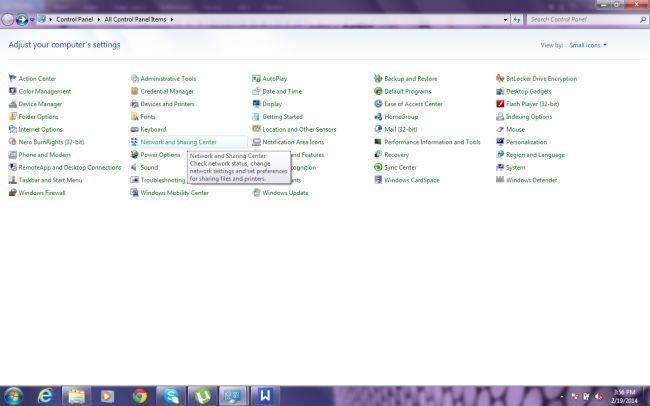This screenshot has width=650, height=406.
Task: Open the Getting Started link
Action: pyautogui.click(x=282, y=117)
